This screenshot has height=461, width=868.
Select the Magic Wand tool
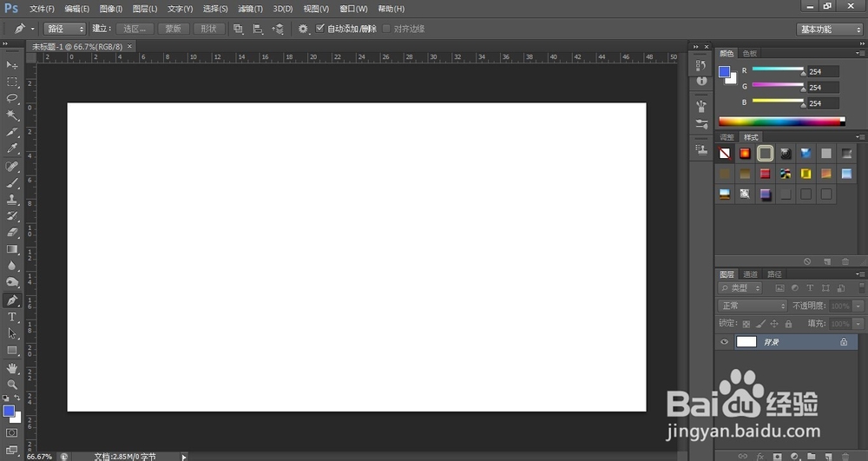[11, 115]
